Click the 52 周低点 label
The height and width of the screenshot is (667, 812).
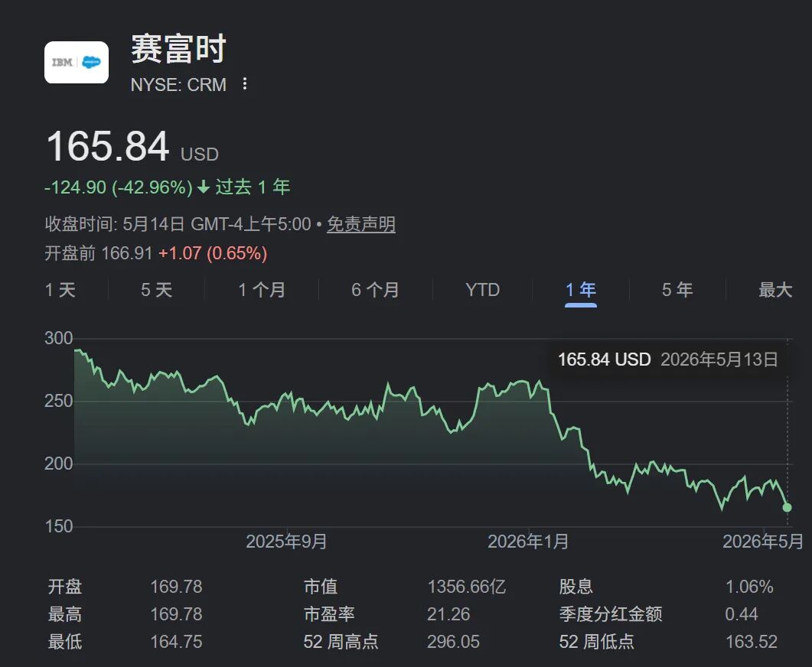click(x=597, y=642)
